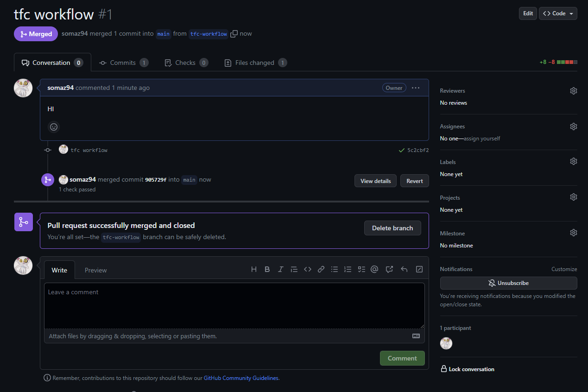
Task: Click the main branch label in header
Action: [163, 34]
